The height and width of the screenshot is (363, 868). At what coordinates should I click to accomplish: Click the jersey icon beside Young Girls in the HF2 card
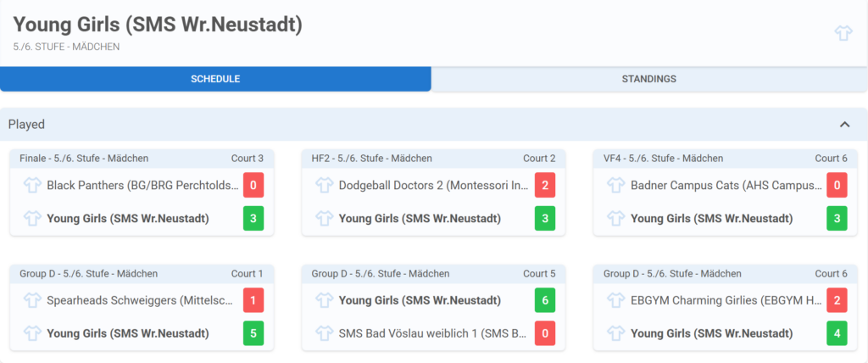pos(324,218)
